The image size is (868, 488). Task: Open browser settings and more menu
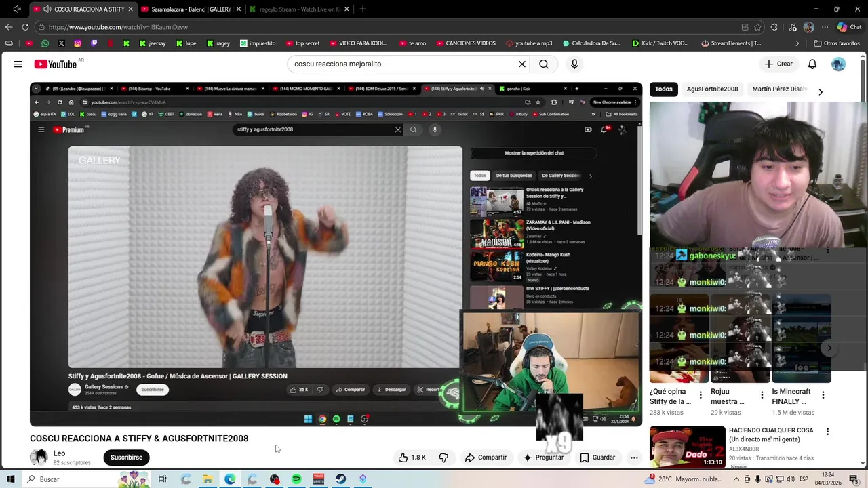point(825,27)
